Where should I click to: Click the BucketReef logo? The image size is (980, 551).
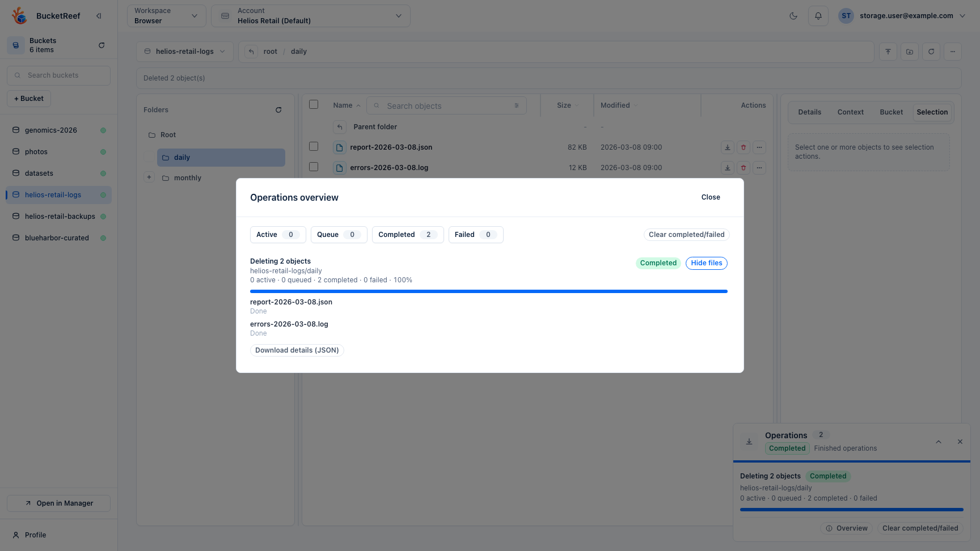20,16
